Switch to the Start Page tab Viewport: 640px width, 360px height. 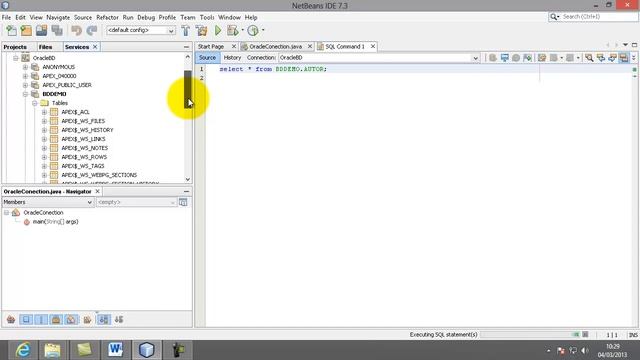[211, 47]
